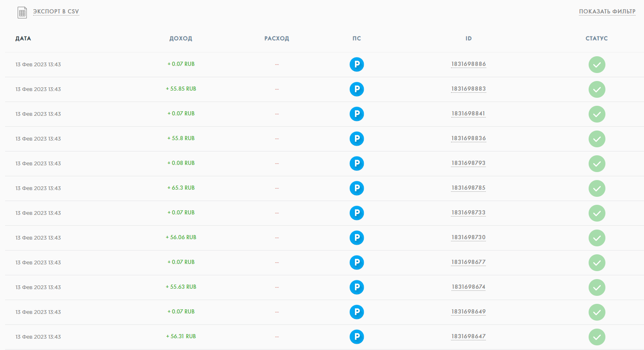644x350 pixels.
Task: Click the payment system icon for ID 1831698886
Action: point(357,65)
